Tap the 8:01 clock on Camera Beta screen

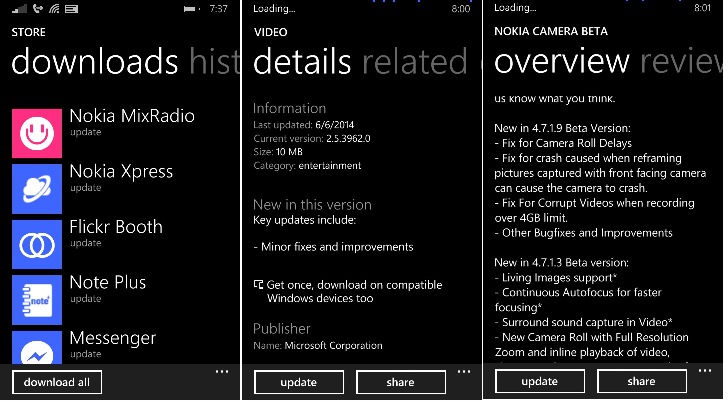[702, 8]
